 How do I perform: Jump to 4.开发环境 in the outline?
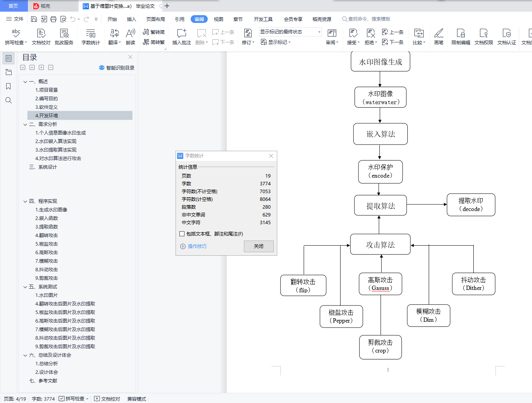(x=80, y=115)
